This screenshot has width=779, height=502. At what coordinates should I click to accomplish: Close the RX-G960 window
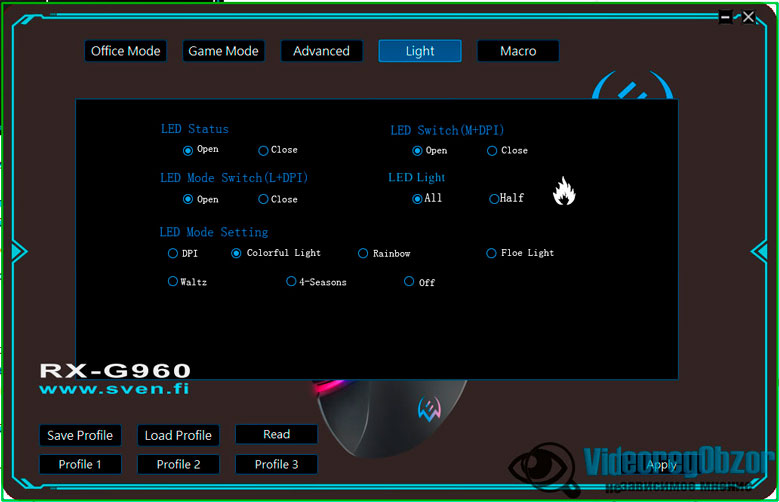(748, 17)
